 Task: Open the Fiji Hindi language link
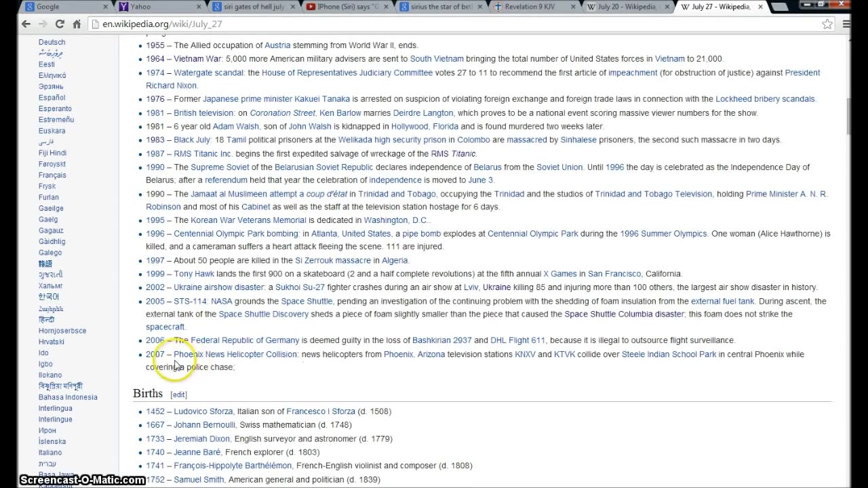coord(52,153)
